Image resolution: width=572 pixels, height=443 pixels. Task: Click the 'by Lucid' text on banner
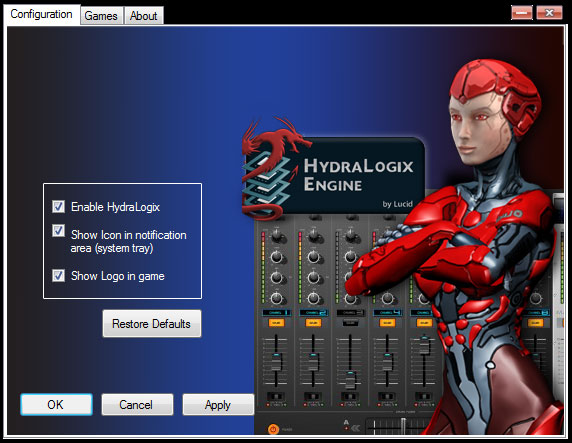tap(398, 204)
